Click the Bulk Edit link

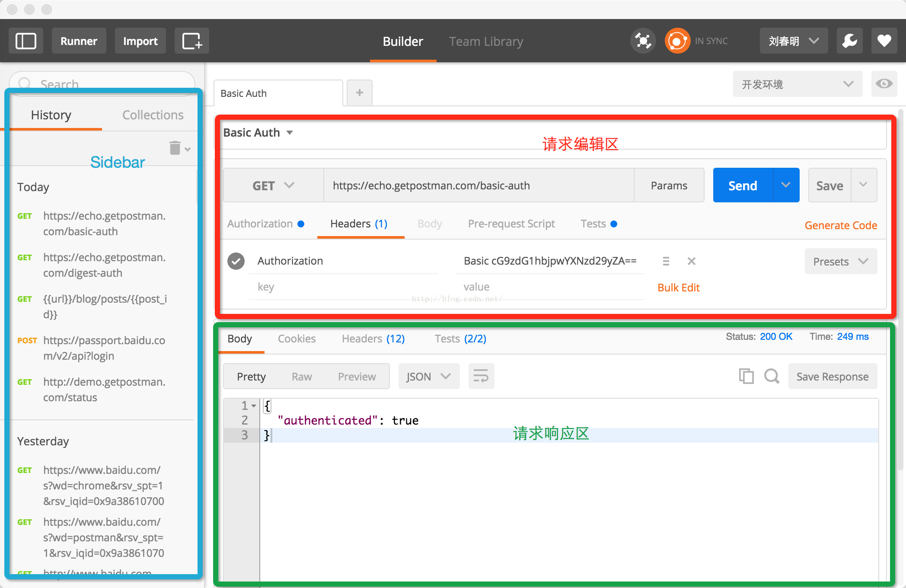[678, 288]
